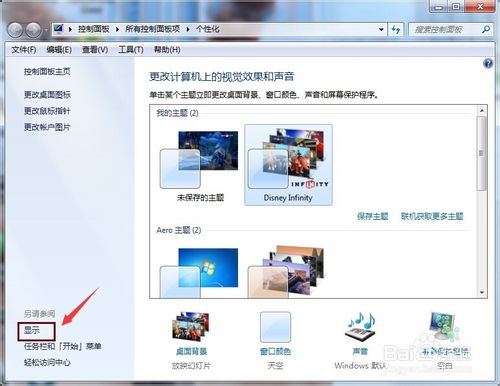This screenshot has height=386, width=500.
Task: Open 任务栏和「开始」菜单 link
Action: coord(62,346)
